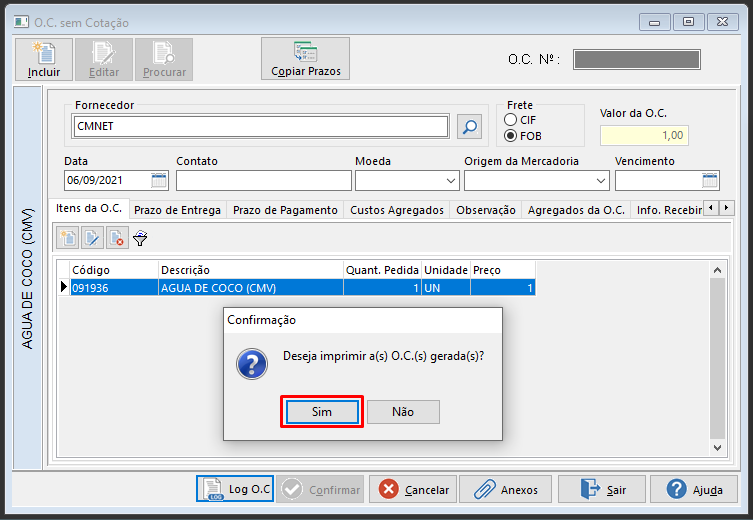Click the Confirmar checkmark button
753x520 pixels.
tap(320, 489)
